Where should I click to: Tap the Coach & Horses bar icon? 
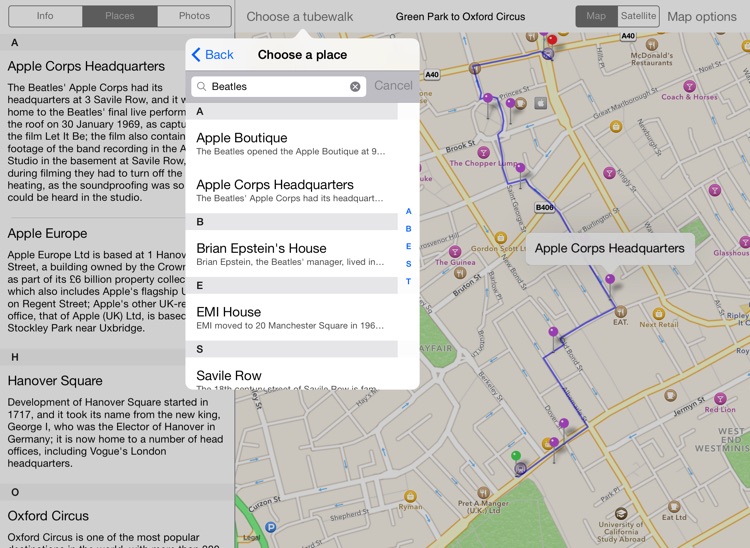pyautogui.click(x=689, y=86)
